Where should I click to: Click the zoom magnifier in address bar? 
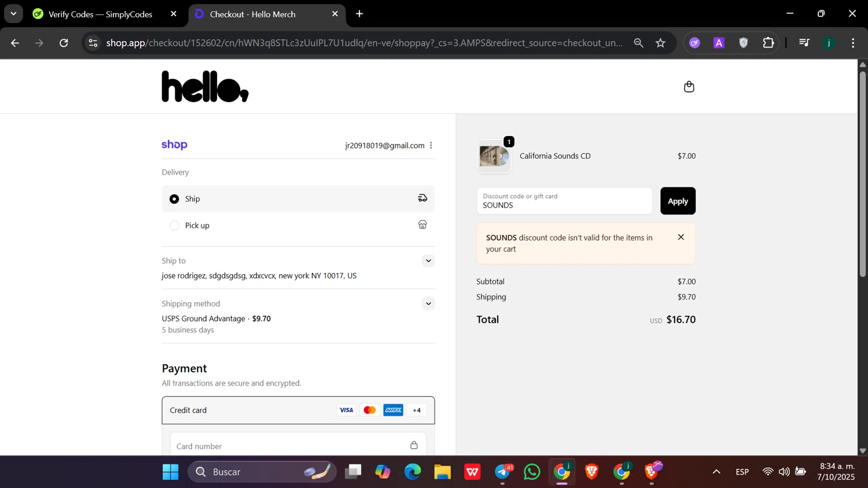click(x=638, y=43)
